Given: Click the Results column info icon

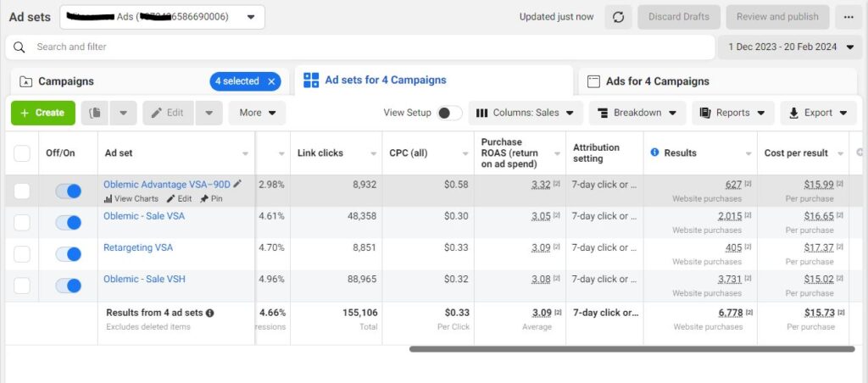Looking at the screenshot, I should click(654, 153).
